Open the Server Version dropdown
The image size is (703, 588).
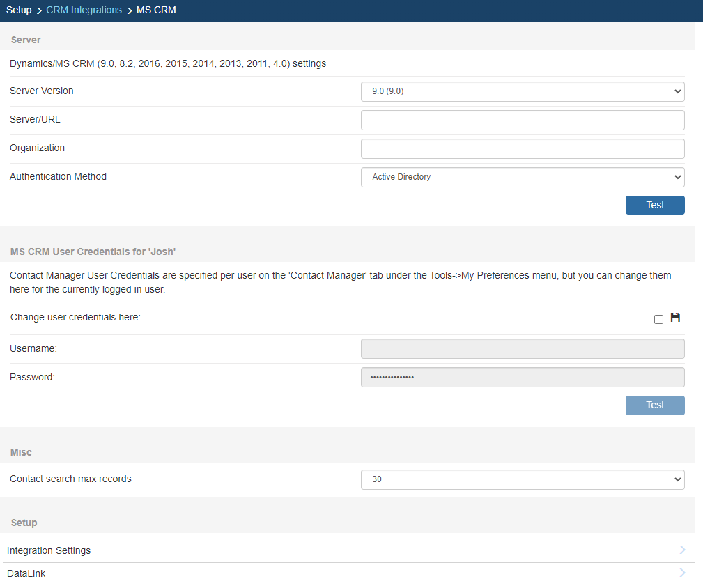(x=523, y=91)
